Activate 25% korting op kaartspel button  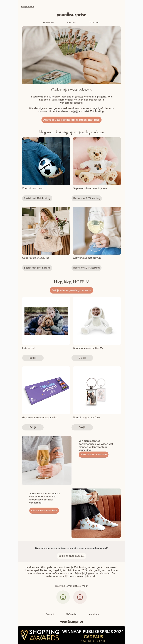71,120
